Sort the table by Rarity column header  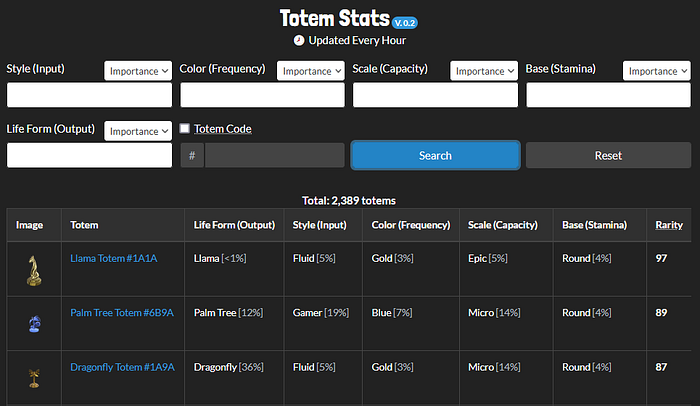click(x=669, y=225)
